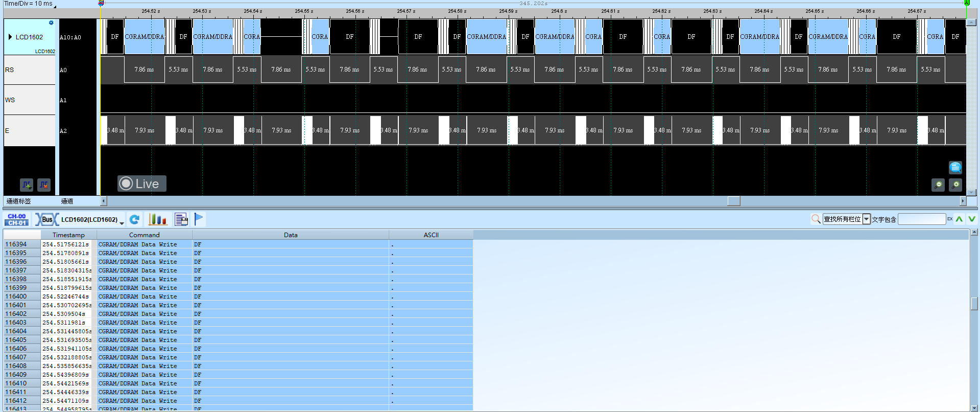This screenshot has height=412, width=980.
Task: Open the Time/Div 10 ms setting
Action: point(29,4)
